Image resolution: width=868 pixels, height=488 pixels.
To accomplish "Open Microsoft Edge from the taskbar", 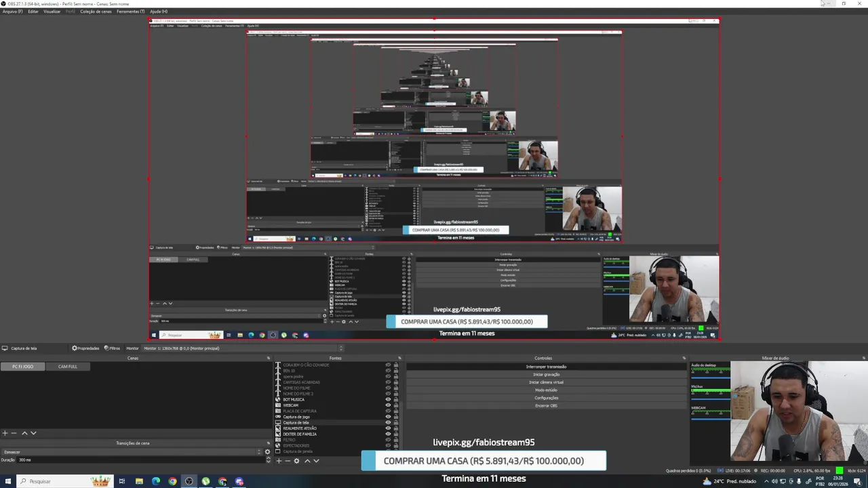I will pos(156,481).
